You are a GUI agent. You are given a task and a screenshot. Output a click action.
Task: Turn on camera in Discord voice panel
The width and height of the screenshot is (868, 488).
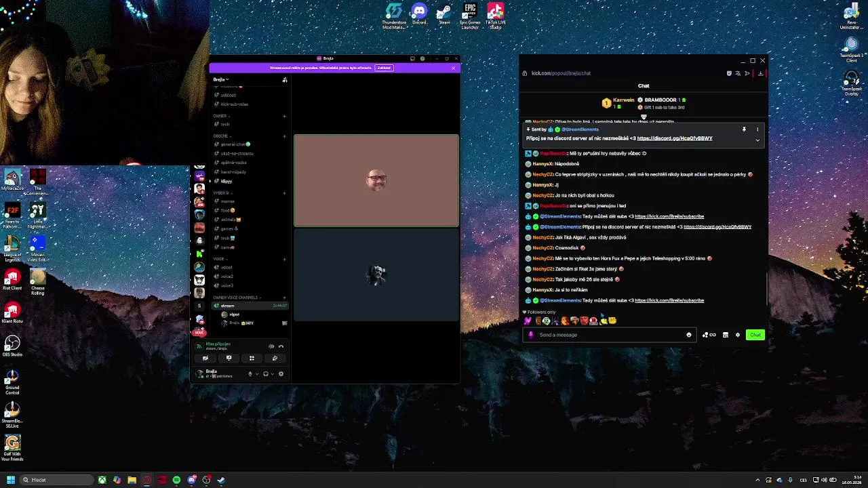[x=205, y=359]
